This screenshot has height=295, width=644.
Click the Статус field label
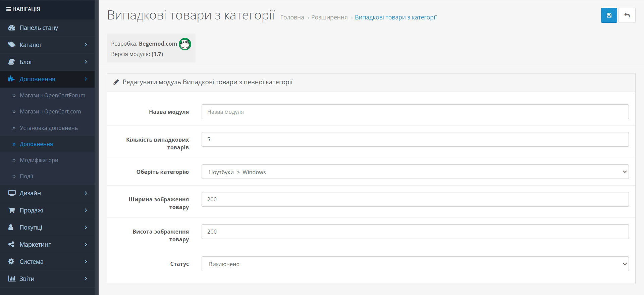(179, 264)
